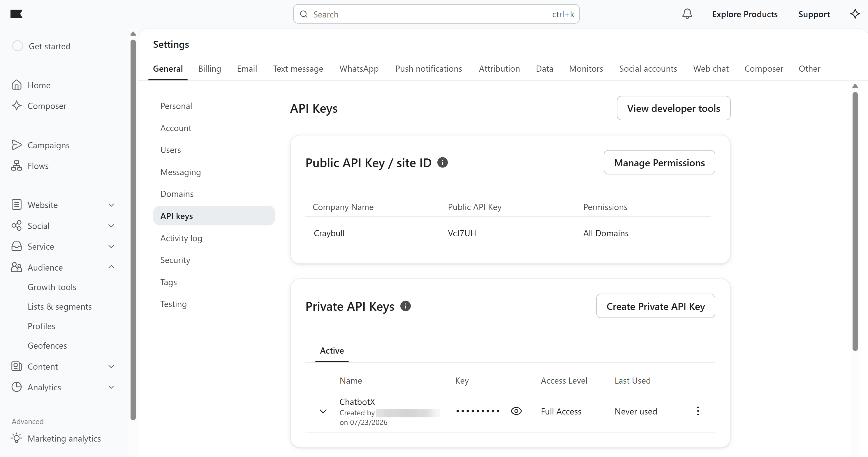Open Geofences under Audience
Image resolution: width=868 pixels, height=457 pixels.
coord(47,345)
